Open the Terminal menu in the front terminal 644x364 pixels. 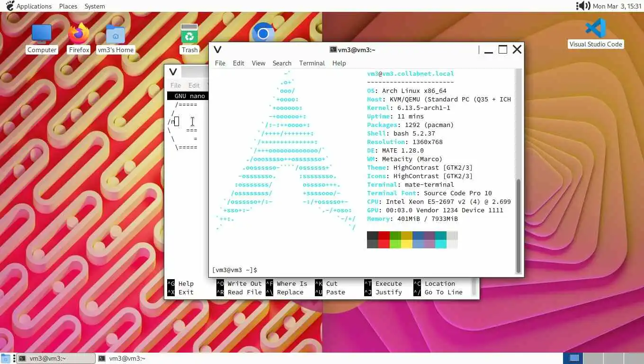tap(312, 63)
